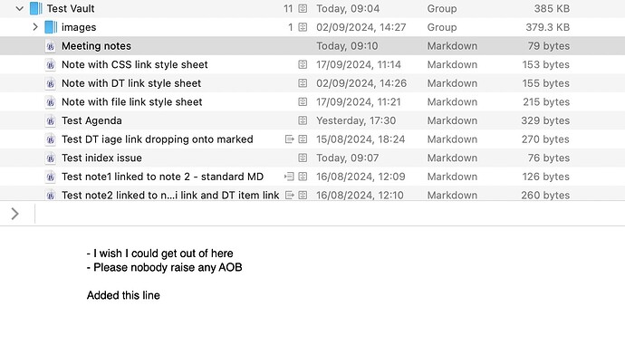Click the chevron left of the bottom bar
Screen dimensions: 625x364
14,214
